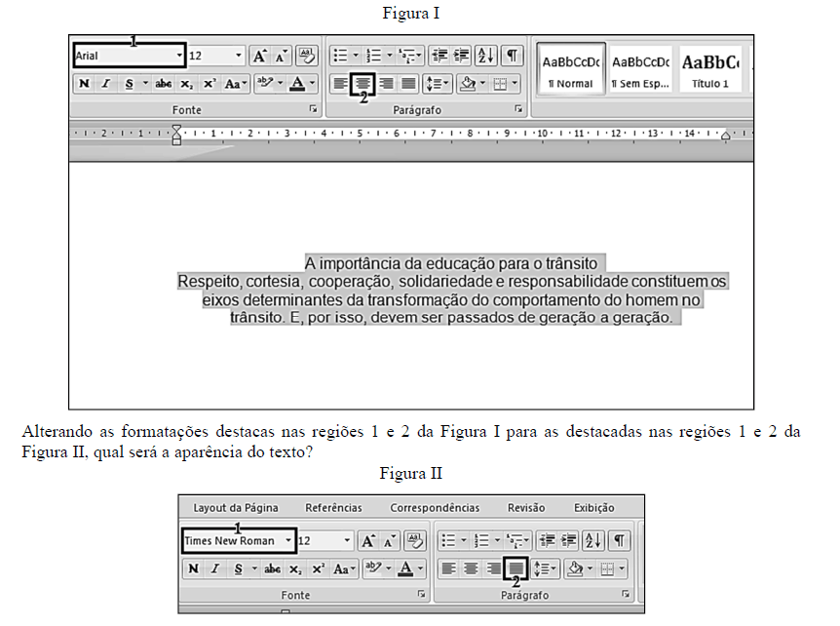This screenshot has height=626, width=840.
Task: Click the document title line 'A importância da educação'
Action: coord(450,263)
